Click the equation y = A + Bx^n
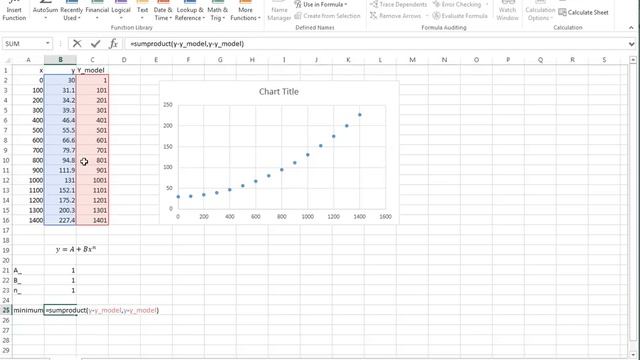640x360 pixels. [x=76, y=249]
